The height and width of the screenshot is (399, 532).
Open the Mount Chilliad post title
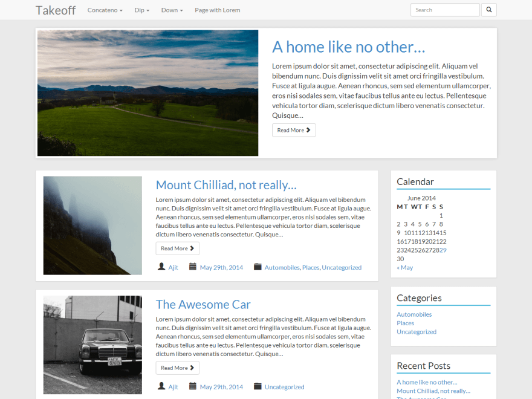tap(226, 185)
